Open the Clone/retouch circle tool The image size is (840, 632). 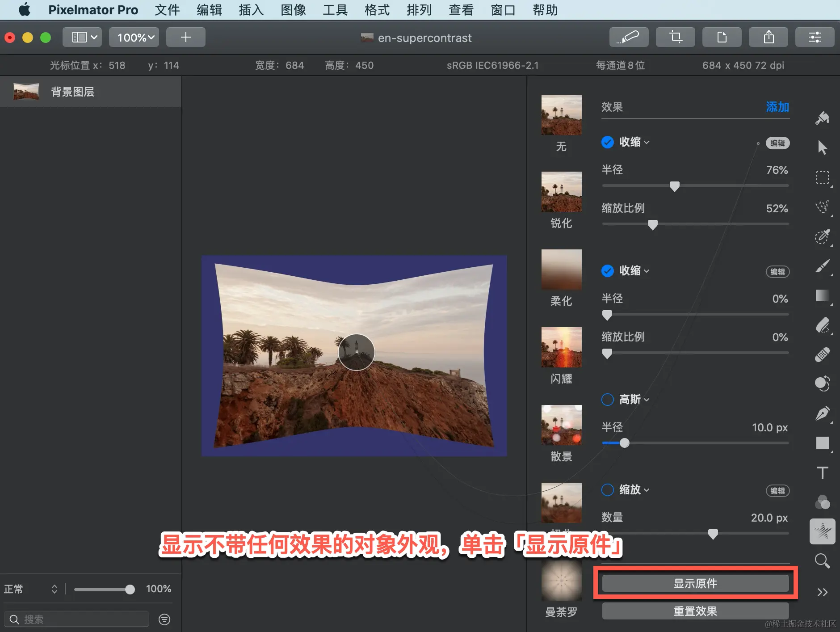coord(822,384)
